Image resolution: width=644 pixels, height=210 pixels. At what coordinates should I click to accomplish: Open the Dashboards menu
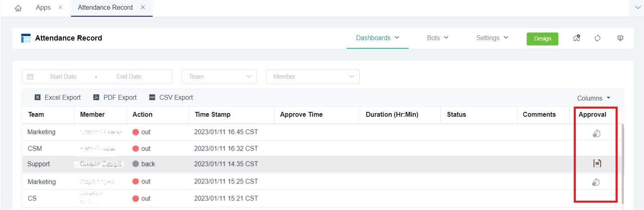(x=378, y=38)
